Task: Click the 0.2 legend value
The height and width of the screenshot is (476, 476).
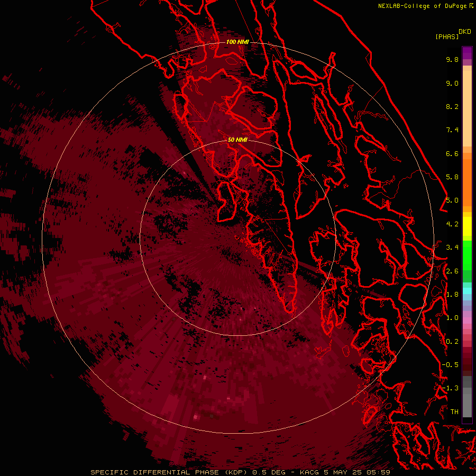Action: [452, 341]
